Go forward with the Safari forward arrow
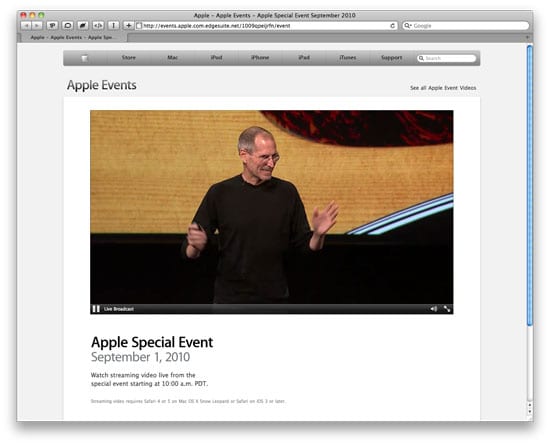 pos(37,26)
